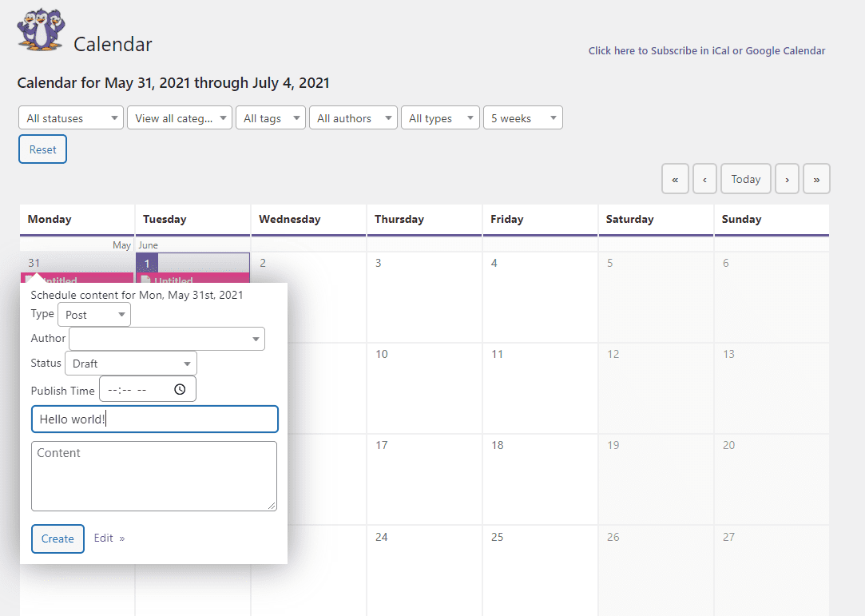Click the Today navigation button
The height and width of the screenshot is (616, 865).
click(745, 178)
